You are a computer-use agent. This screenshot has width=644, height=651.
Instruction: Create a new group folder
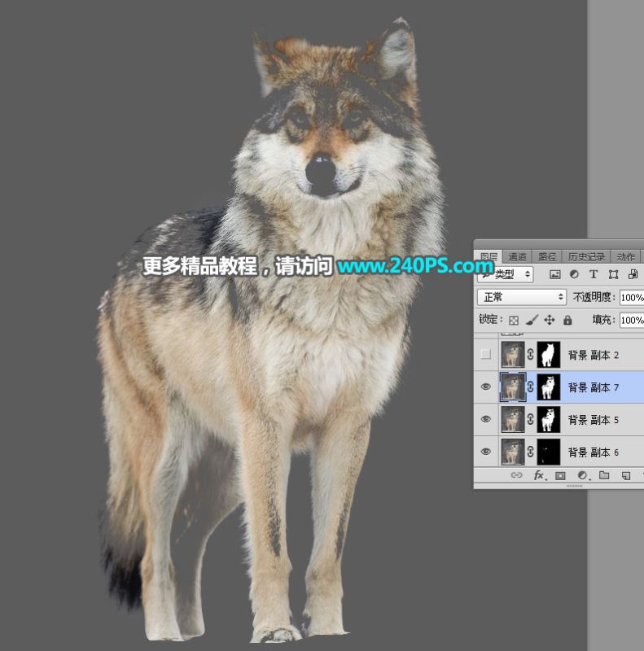click(604, 475)
